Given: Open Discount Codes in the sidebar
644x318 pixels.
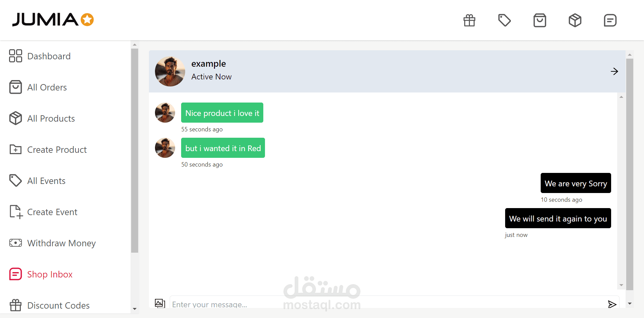Looking at the screenshot, I should pyautogui.click(x=49, y=305).
